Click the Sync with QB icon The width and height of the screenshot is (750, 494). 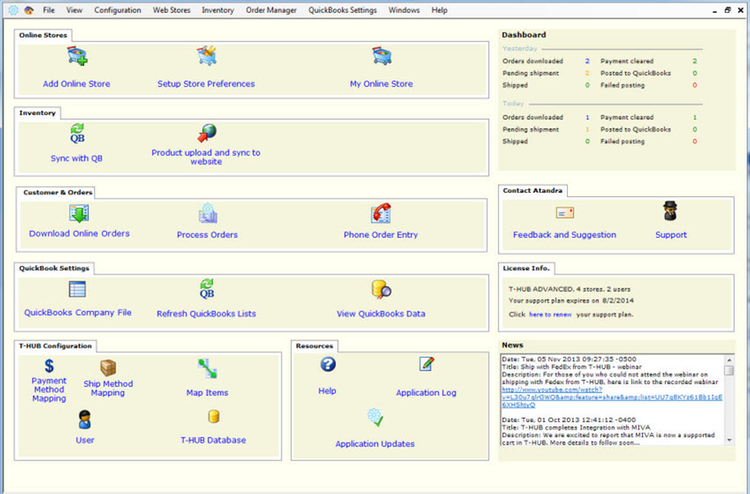[x=77, y=133]
